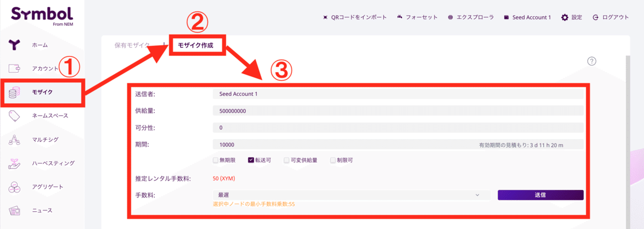Open the ハーベスティング icon
The height and width of the screenshot is (229, 644).
point(15,163)
